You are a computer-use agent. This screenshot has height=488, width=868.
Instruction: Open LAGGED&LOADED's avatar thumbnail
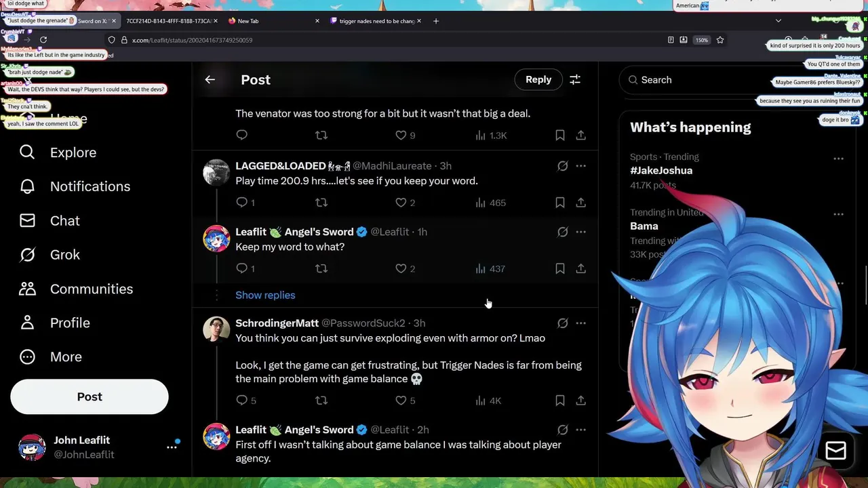click(216, 172)
